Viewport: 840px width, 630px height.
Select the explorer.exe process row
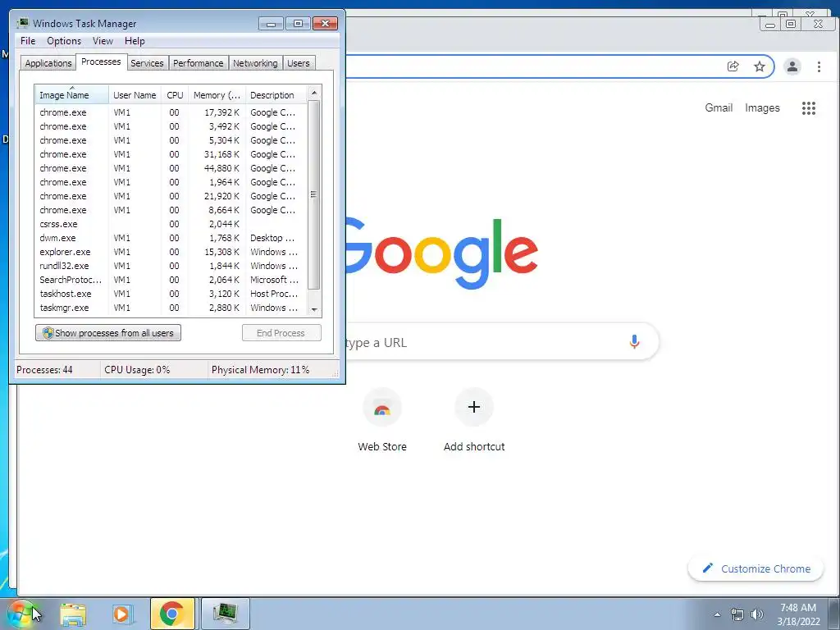coord(171,252)
